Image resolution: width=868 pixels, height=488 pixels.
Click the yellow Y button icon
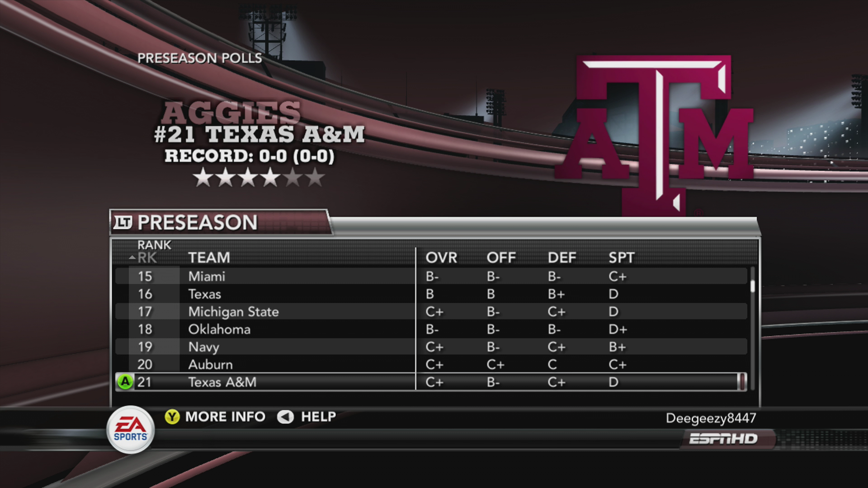[x=172, y=417]
